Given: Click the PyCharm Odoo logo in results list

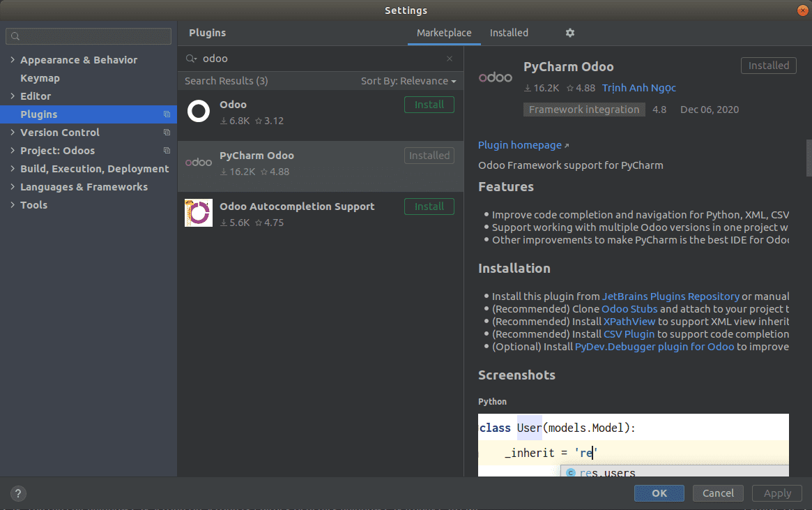Looking at the screenshot, I should (x=199, y=163).
